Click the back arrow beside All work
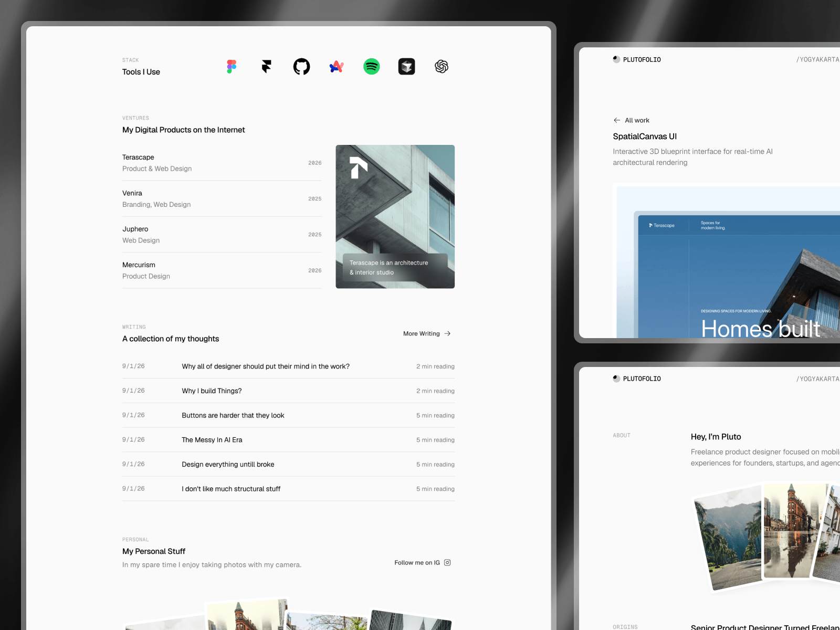The height and width of the screenshot is (630, 840). coord(617,120)
